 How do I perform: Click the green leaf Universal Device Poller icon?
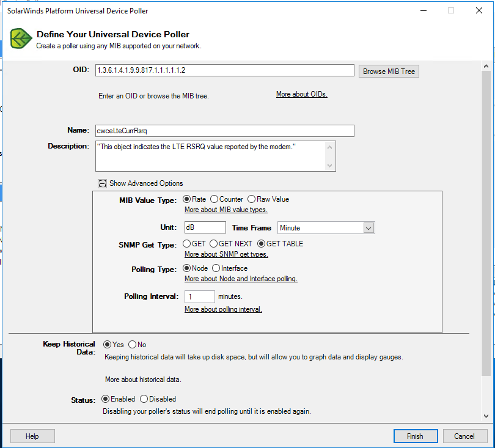[x=21, y=39]
